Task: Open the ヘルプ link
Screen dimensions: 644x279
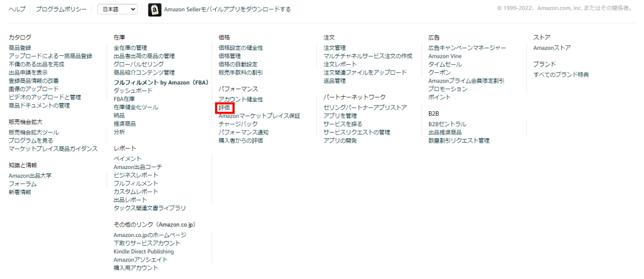Action: [17, 9]
